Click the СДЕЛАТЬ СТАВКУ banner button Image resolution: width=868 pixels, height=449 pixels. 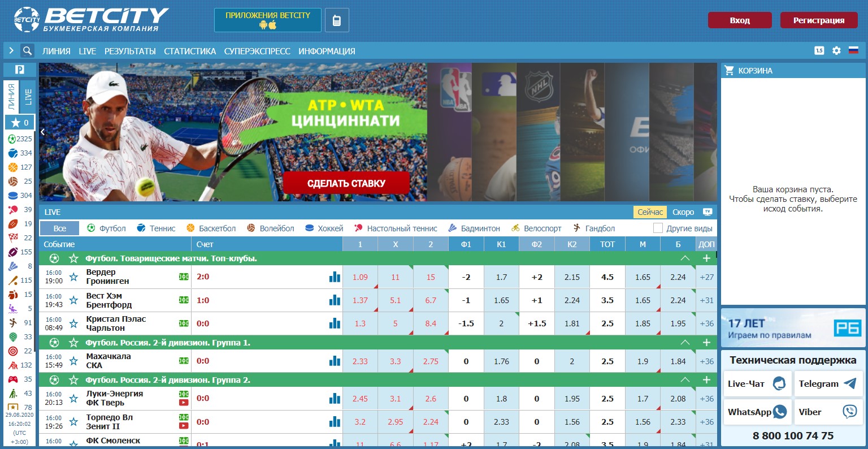[346, 183]
